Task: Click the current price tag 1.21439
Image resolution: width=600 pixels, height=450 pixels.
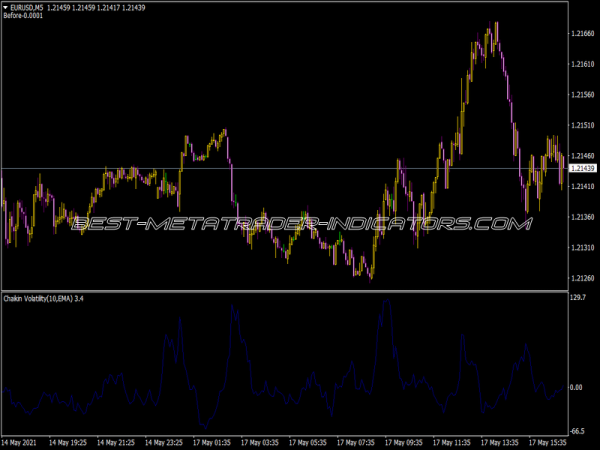Action: pyautogui.click(x=582, y=168)
